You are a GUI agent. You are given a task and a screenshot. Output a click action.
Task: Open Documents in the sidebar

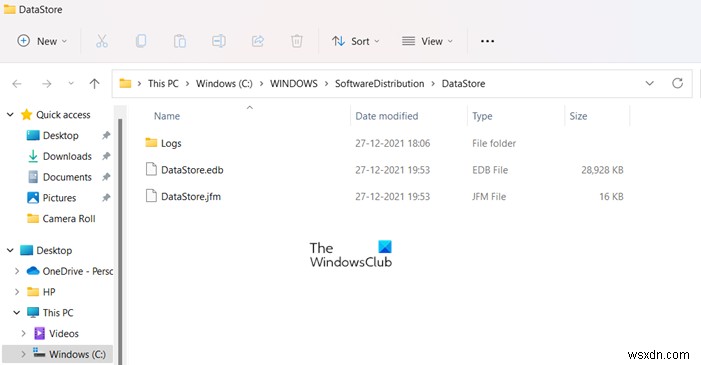click(67, 177)
